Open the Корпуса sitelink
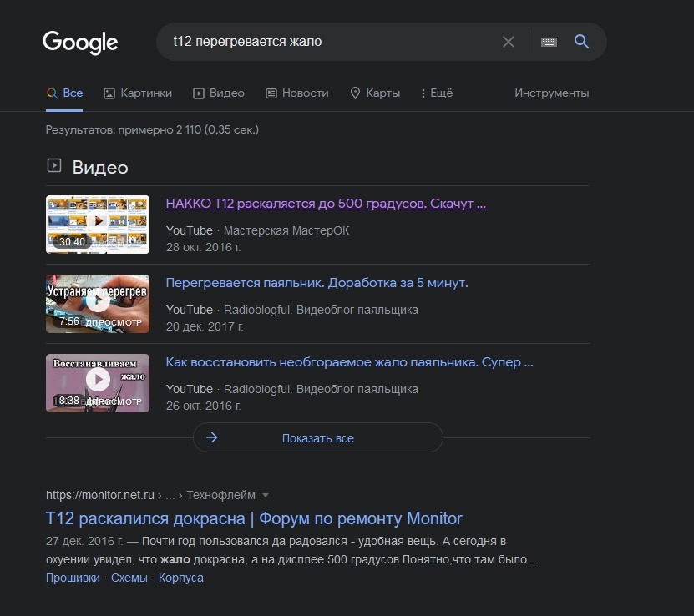Image resolution: width=694 pixels, height=616 pixels. (x=181, y=578)
